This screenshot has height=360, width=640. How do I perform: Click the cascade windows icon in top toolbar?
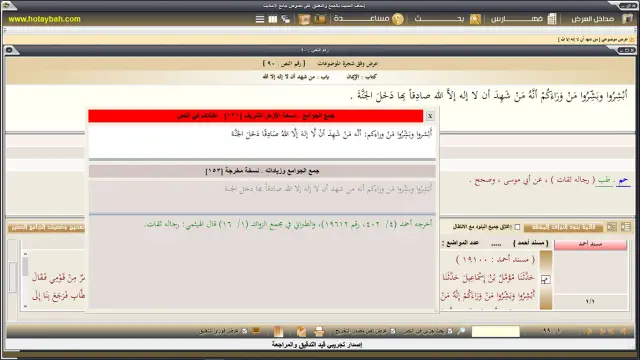click(286, 19)
